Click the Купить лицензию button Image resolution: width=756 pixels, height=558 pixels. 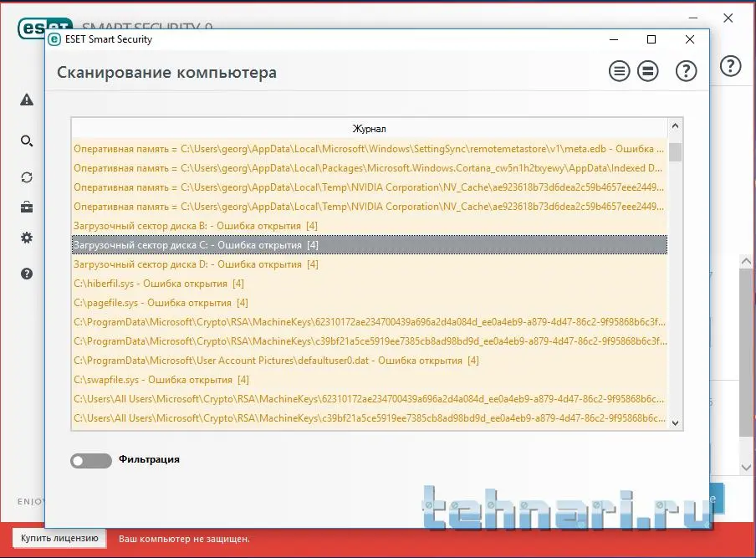point(59,538)
